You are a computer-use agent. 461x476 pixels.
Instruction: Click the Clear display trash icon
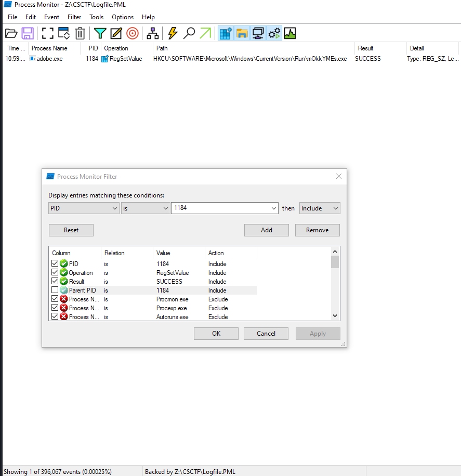coord(80,34)
